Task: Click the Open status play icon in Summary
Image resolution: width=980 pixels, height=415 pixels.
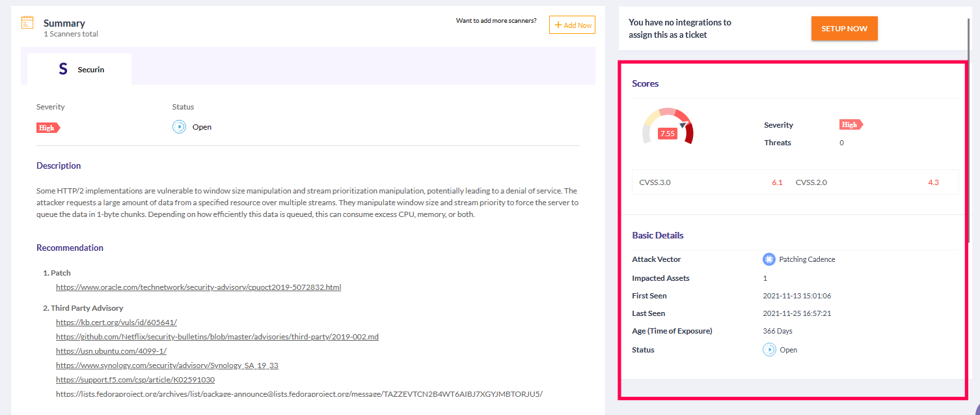Action: tap(179, 127)
